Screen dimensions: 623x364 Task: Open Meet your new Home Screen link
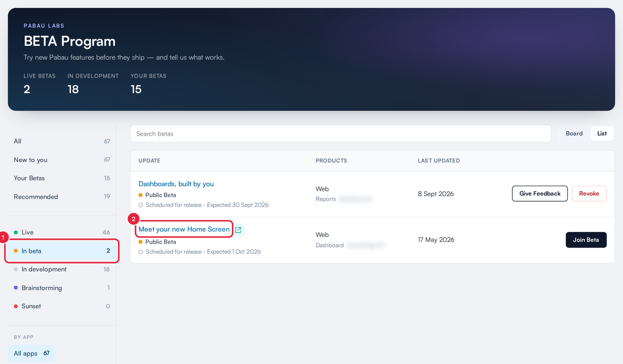tap(184, 229)
